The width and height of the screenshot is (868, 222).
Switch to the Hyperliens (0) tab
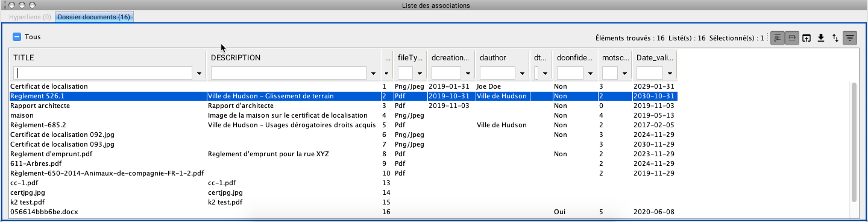pyautogui.click(x=30, y=17)
